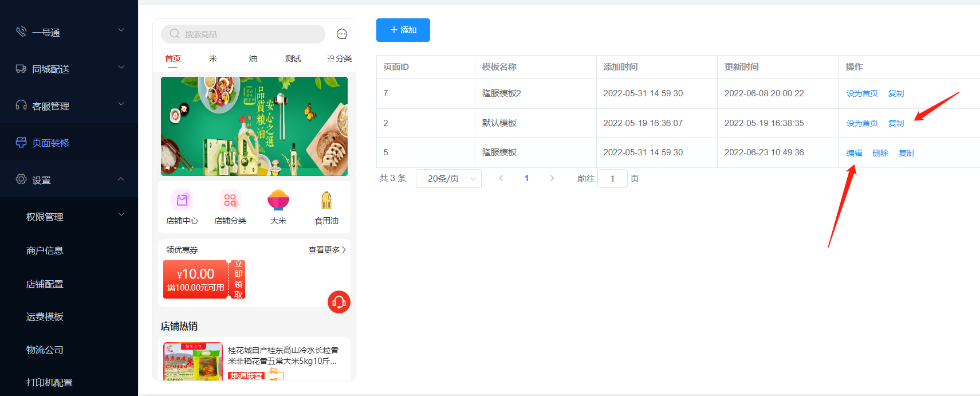Open 页面装修 in the sidebar

pos(50,143)
